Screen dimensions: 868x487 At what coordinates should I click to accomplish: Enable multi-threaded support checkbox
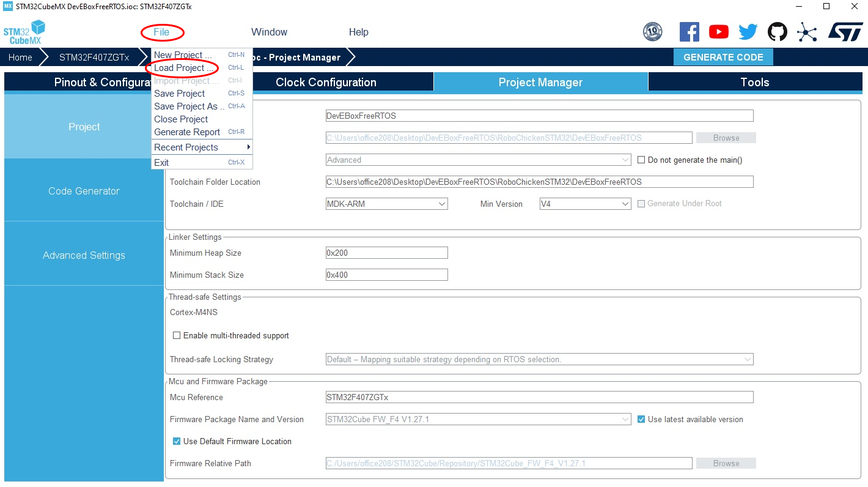pyautogui.click(x=177, y=335)
